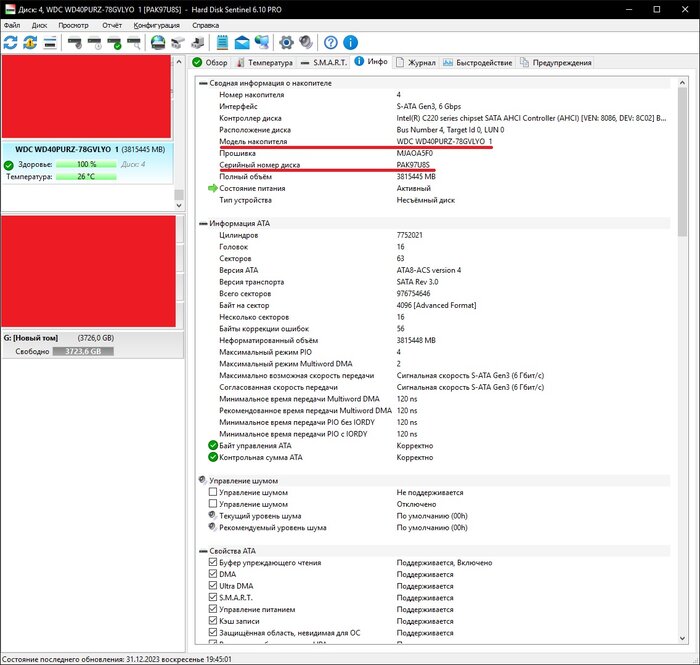
Task: Click the icon beside the Управление шумом header
Action: coord(203,480)
